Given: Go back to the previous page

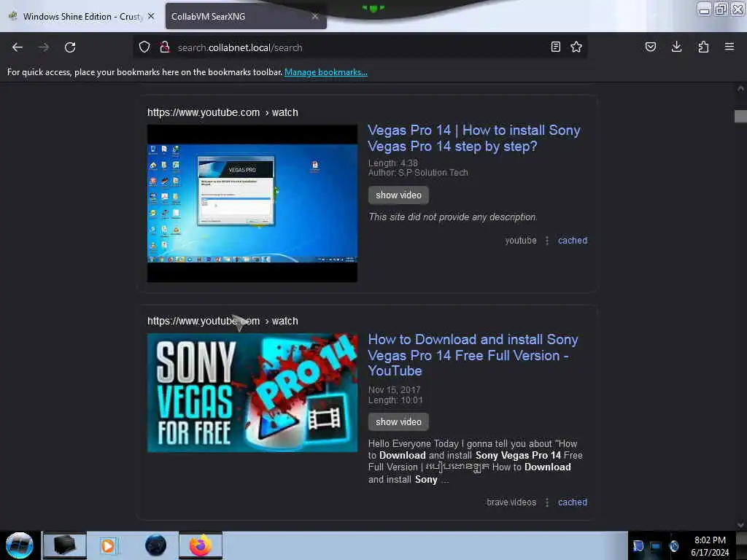Looking at the screenshot, I should click(18, 47).
